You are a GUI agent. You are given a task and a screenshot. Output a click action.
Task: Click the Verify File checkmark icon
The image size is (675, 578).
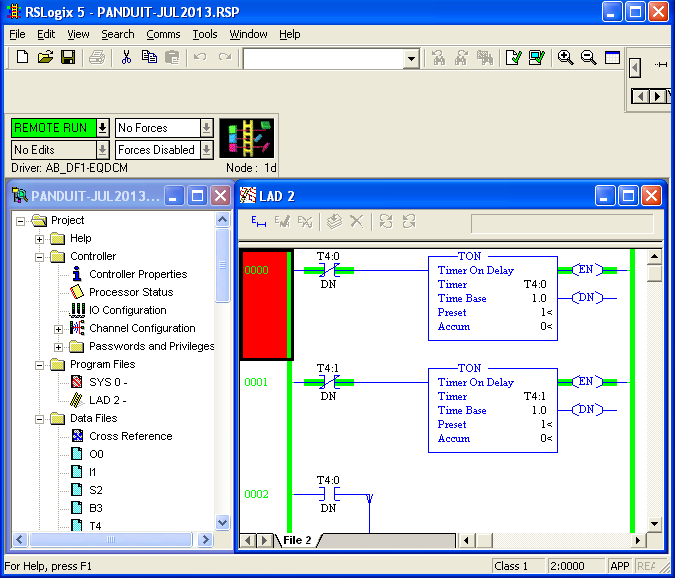[x=513, y=57]
